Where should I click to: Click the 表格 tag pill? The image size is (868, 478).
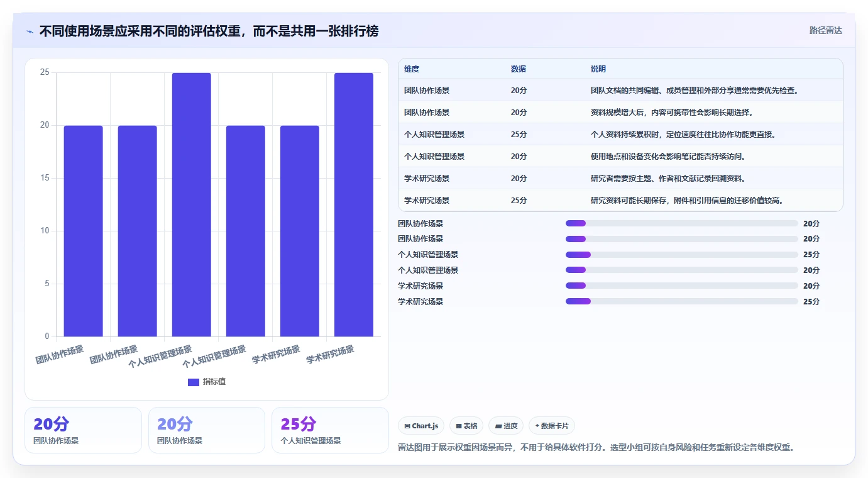point(466,426)
